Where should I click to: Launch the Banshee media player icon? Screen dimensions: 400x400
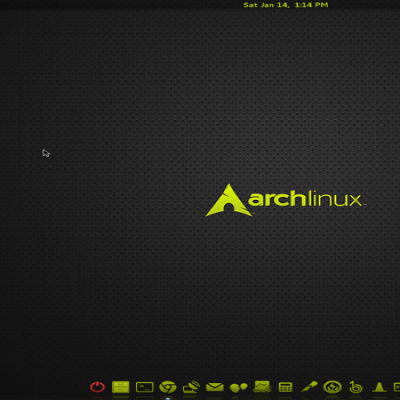(356, 387)
